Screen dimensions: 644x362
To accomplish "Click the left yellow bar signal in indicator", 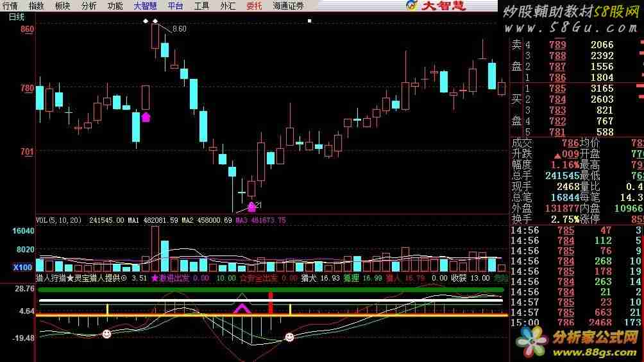I will coord(108,309).
